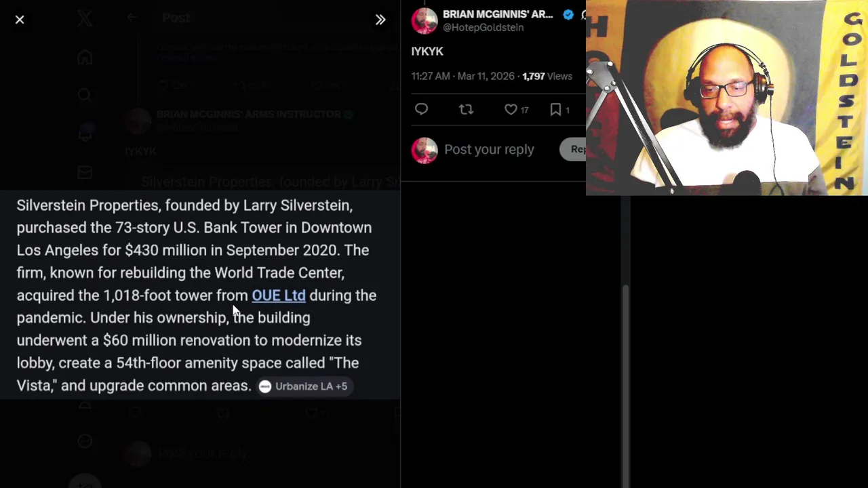
Task: Click the reply speech bubble icon
Action: pyautogui.click(x=421, y=109)
